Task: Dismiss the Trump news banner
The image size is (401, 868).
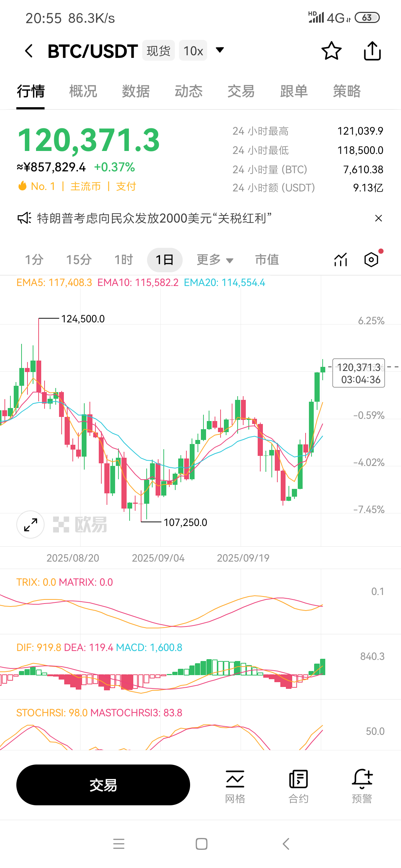Action: (x=378, y=218)
